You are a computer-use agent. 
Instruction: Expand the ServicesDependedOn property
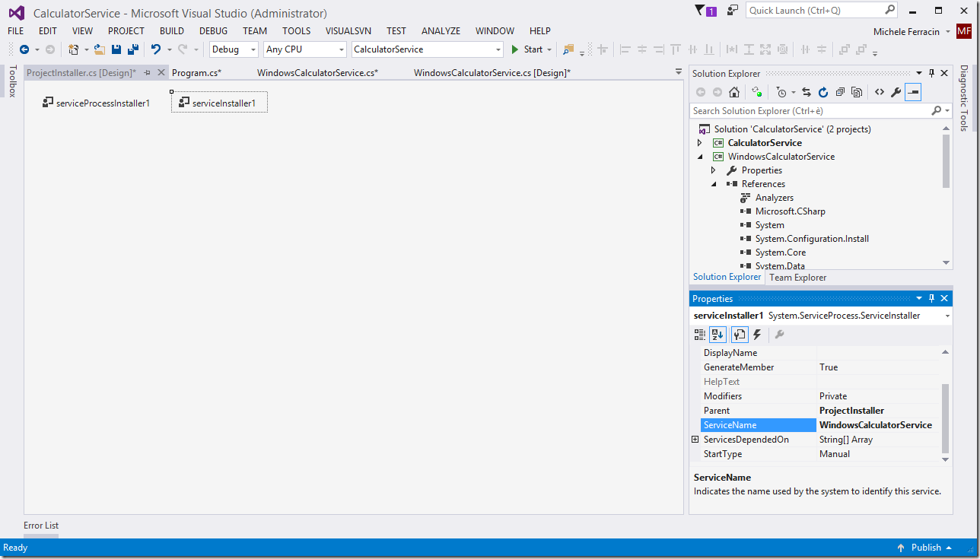point(695,440)
